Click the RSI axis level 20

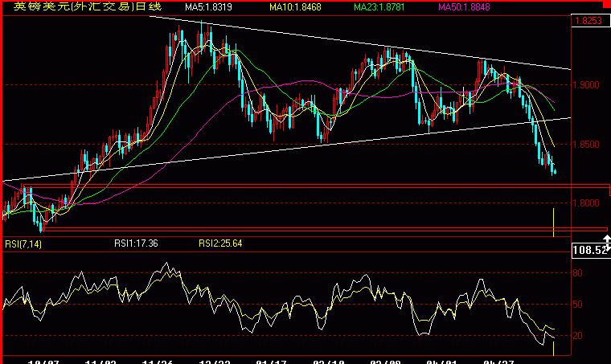577,336
